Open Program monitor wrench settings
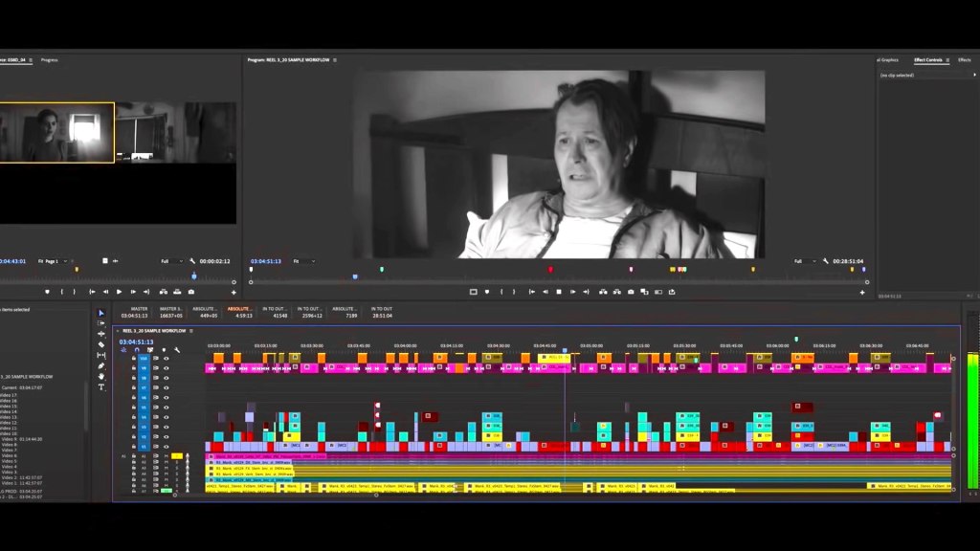Screen dimensions: 980x551 click(x=826, y=261)
